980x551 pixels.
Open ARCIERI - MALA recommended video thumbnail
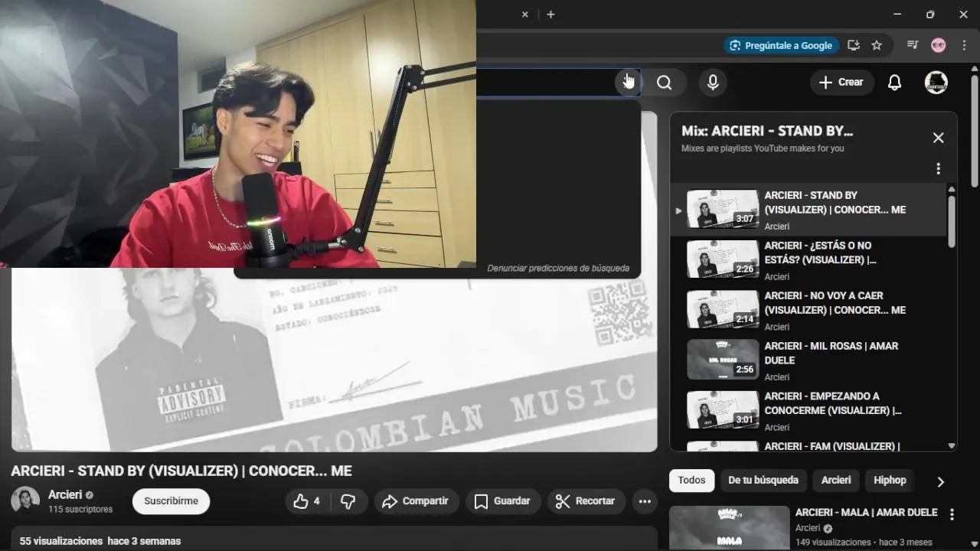tap(729, 528)
